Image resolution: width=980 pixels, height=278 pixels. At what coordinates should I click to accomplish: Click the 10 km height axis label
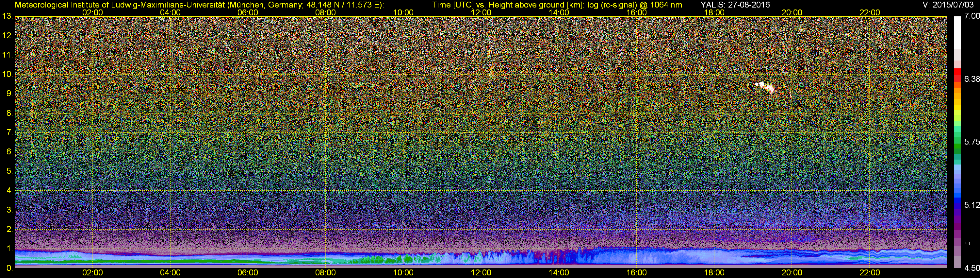tap(7, 74)
